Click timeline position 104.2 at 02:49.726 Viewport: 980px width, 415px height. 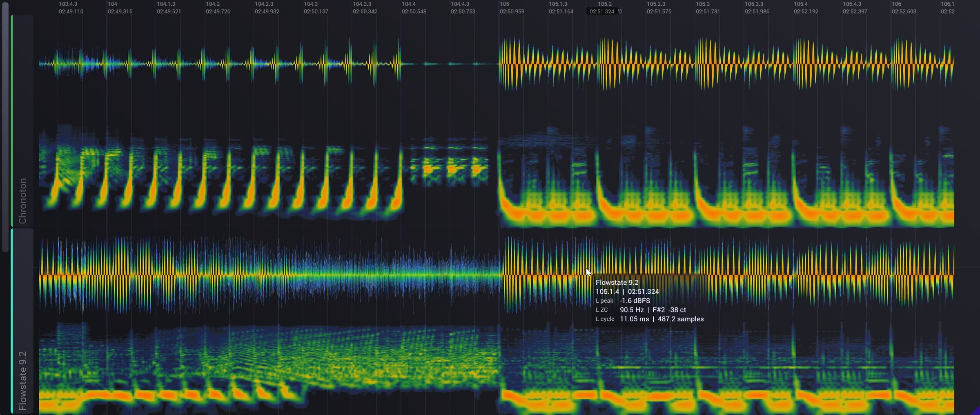click(x=218, y=8)
